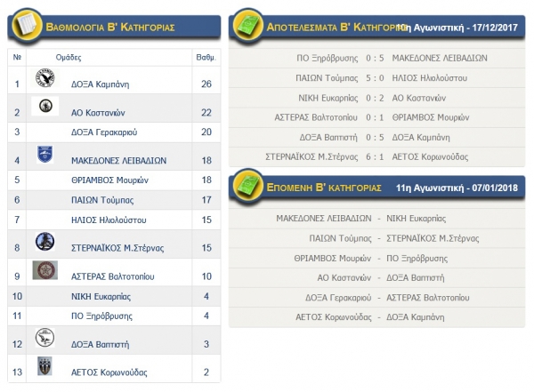Open ΘΡΙΑΜΒΟΣ Μουριών in standings table

click(112, 180)
